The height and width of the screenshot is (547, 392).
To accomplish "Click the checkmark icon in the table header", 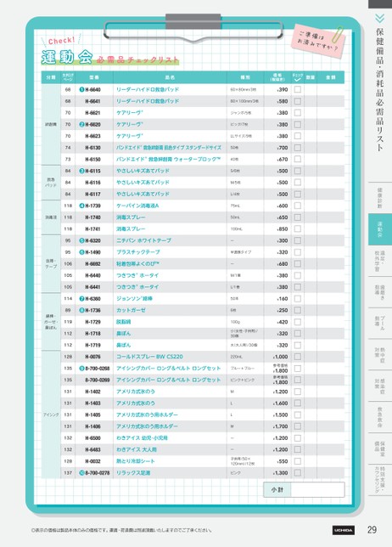I will 298,80.
